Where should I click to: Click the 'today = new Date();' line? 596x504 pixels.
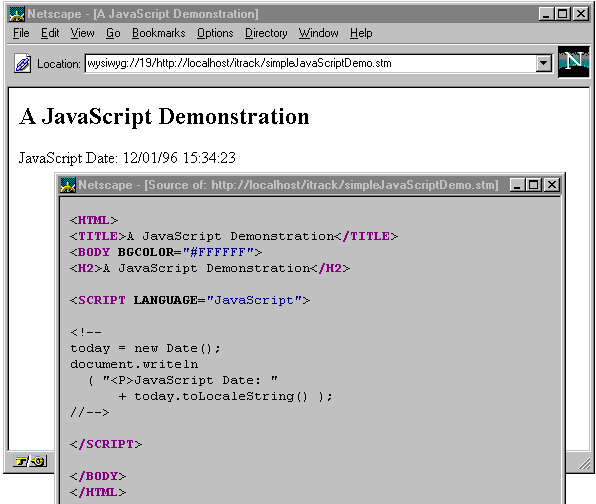(x=145, y=348)
